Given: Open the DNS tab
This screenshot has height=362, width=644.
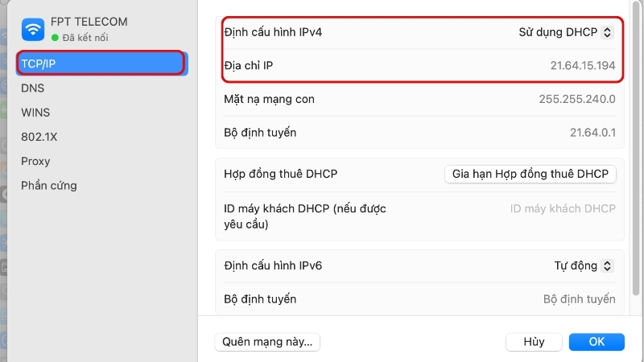Looking at the screenshot, I should 32,88.
